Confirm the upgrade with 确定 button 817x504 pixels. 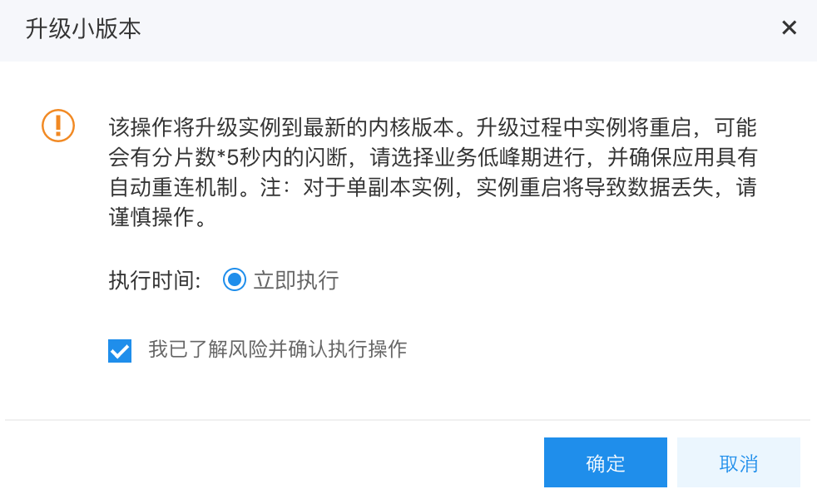click(606, 462)
